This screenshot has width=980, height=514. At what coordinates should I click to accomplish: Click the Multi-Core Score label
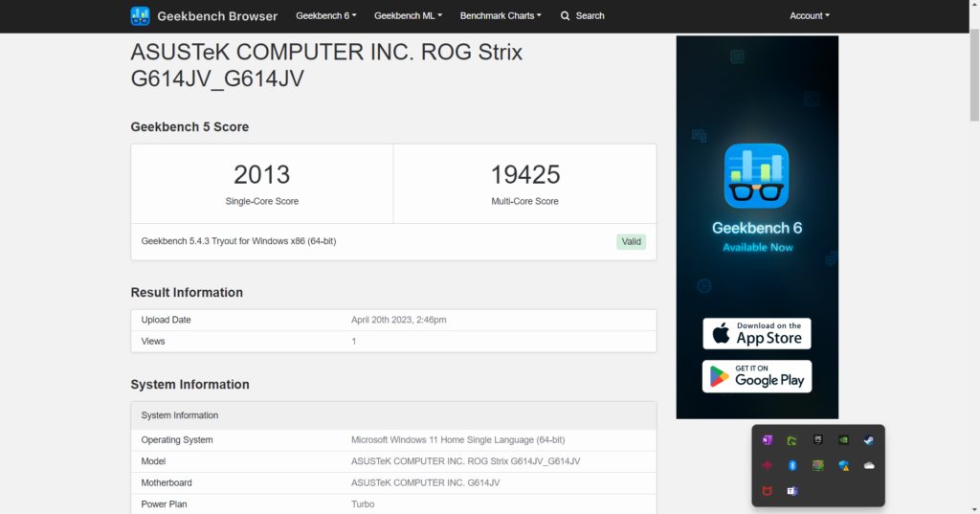click(x=525, y=201)
